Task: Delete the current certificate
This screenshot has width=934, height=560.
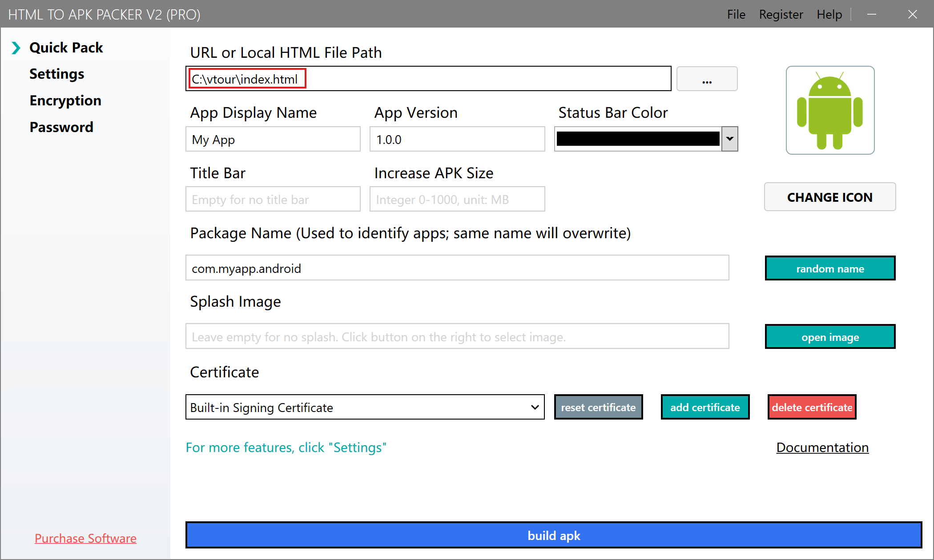Action: (811, 407)
